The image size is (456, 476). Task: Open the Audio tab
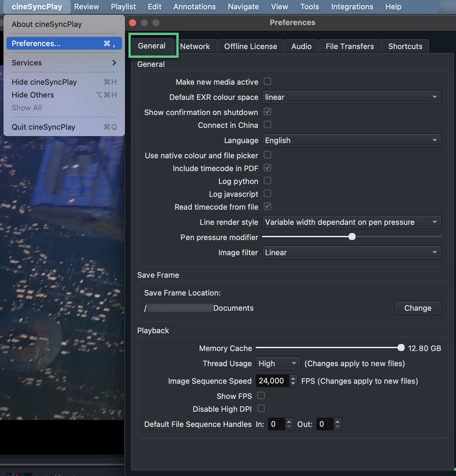click(x=302, y=46)
